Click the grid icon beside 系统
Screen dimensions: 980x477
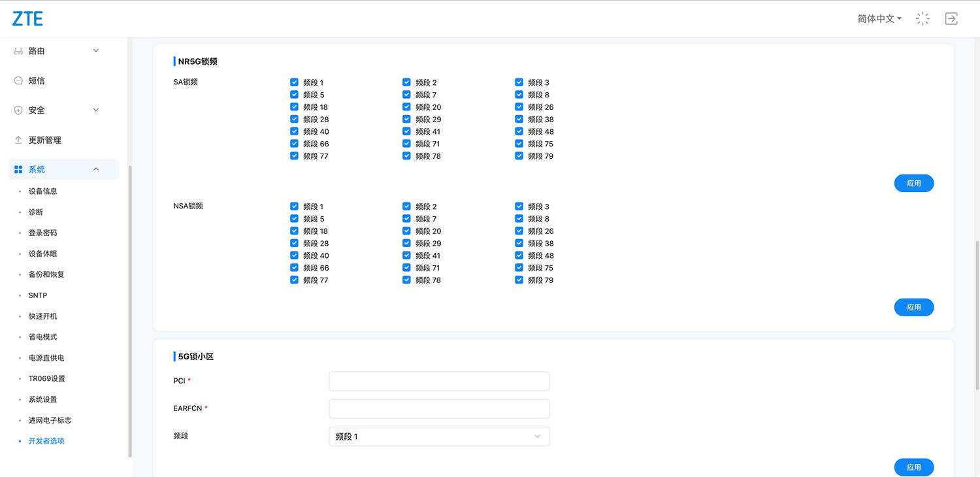coord(18,169)
